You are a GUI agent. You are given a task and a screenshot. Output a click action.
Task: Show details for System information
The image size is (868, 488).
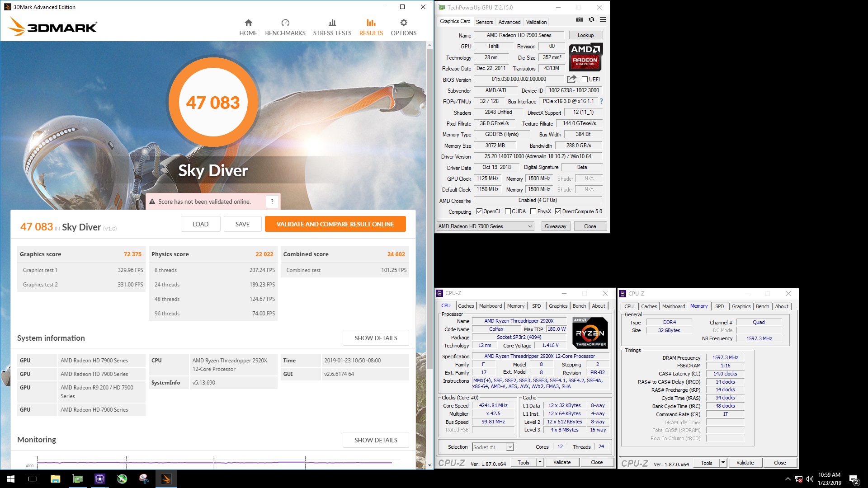(x=376, y=338)
